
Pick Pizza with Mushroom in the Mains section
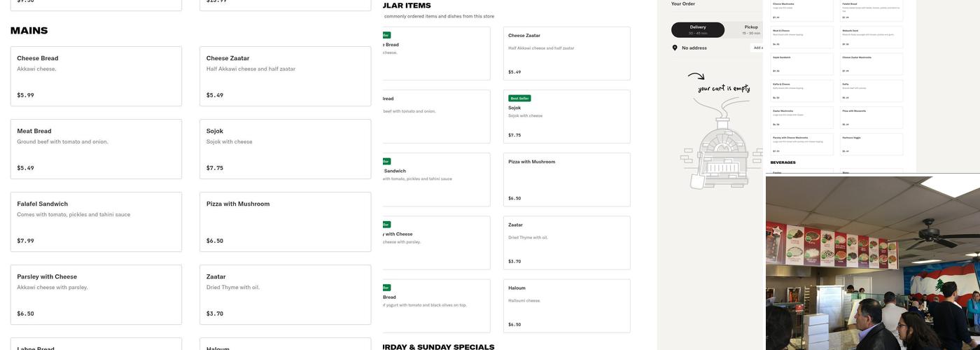(285, 222)
